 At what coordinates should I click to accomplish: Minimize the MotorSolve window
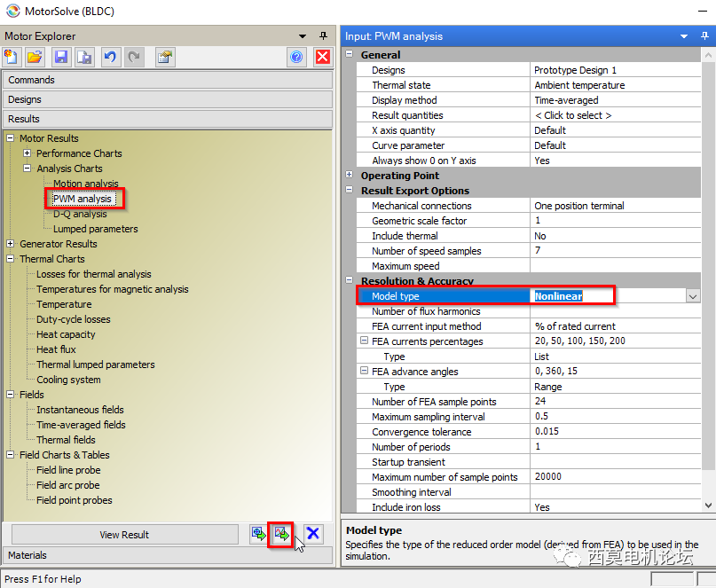(x=703, y=11)
